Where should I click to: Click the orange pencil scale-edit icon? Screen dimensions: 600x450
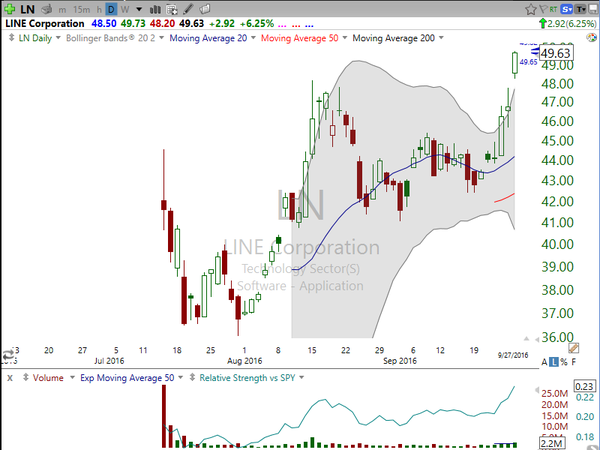573,348
